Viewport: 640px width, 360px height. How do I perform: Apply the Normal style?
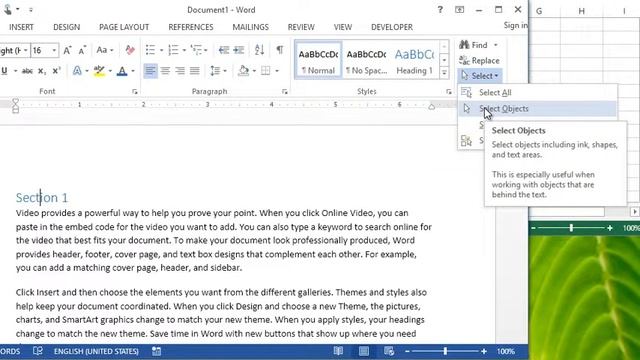[318, 60]
